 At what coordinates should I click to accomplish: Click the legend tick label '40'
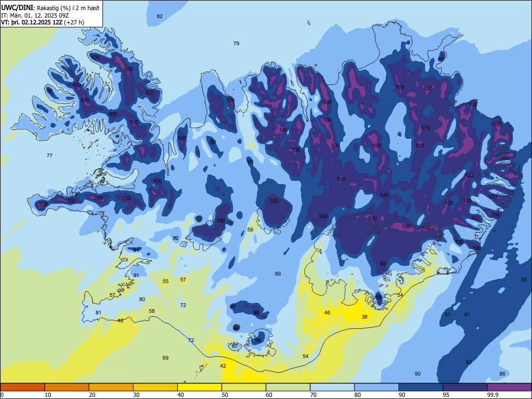[x=180, y=395]
